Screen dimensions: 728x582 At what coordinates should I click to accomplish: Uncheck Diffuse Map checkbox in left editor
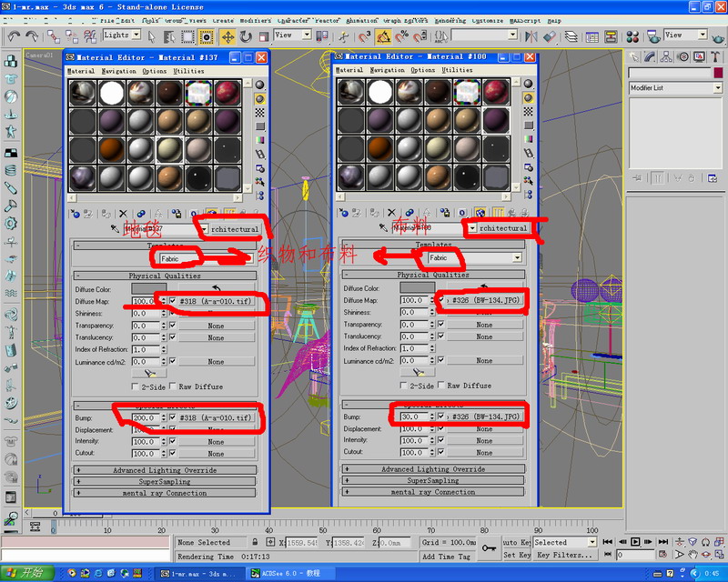(x=172, y=300)
